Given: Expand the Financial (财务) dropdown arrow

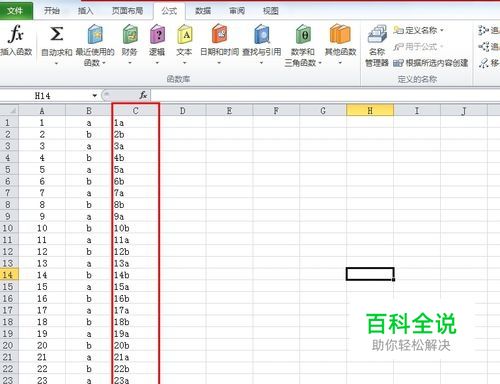Looking at the screenshot, I should pyautogui.click(x=130, y=63).
